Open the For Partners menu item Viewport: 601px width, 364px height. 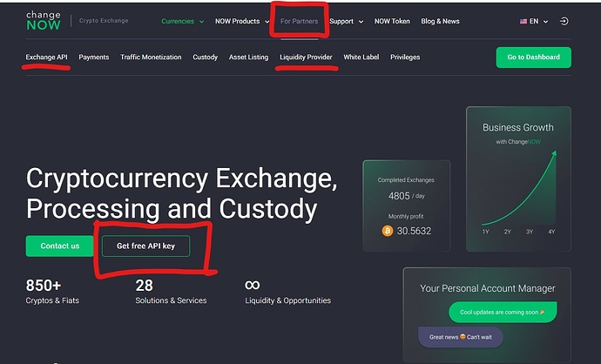click(x=300, y=22)
